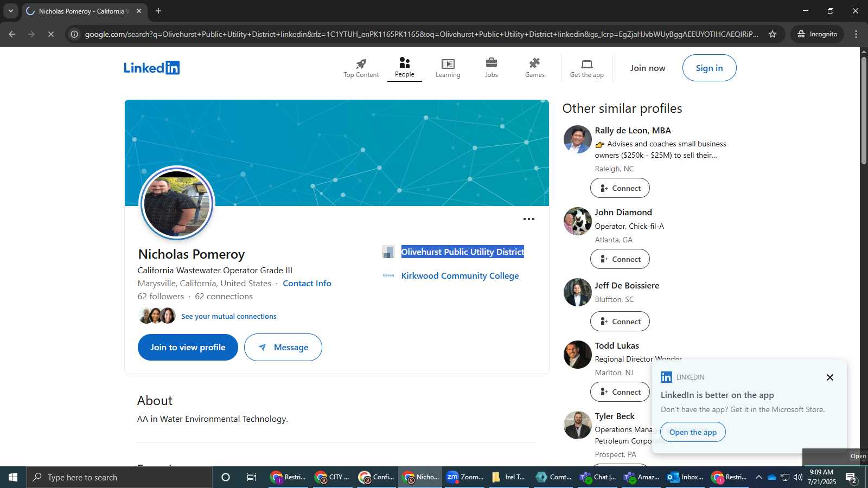Show hidden system tray icons

click(759, 477)
